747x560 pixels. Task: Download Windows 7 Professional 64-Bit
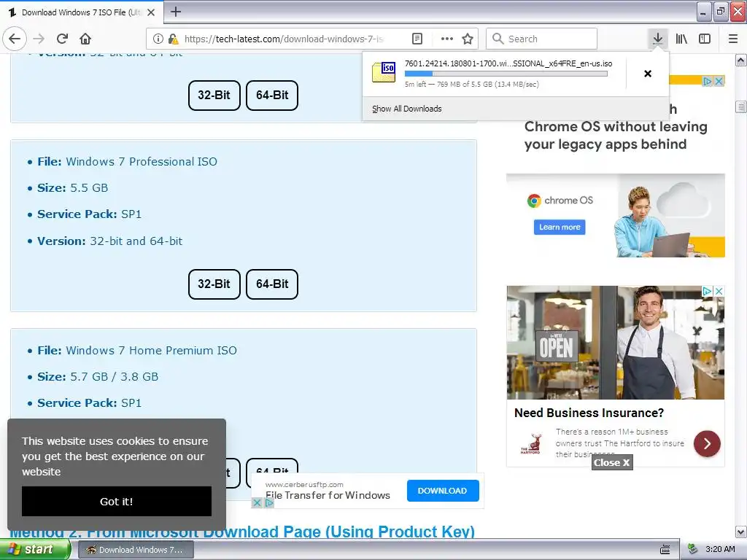(272, 284)
